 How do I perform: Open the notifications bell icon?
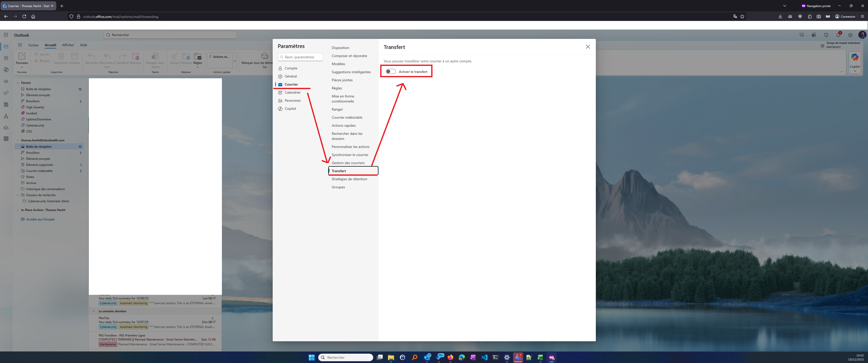pos(838,35)
